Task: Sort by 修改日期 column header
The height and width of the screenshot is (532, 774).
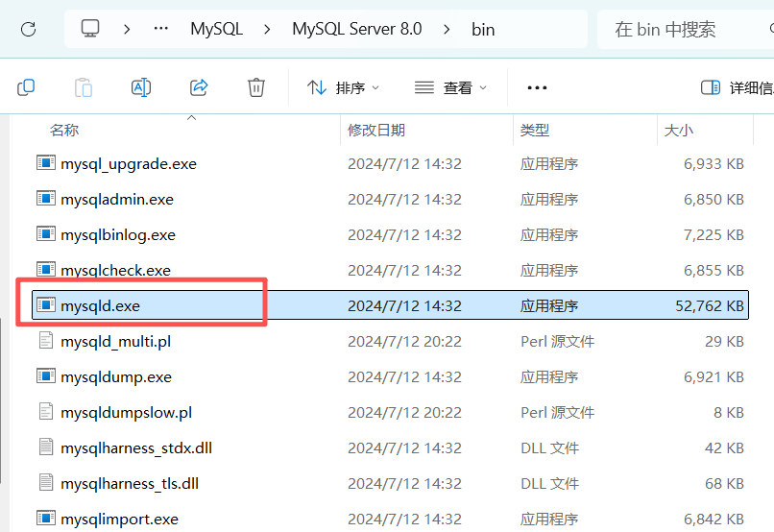Action: (376, 131)
